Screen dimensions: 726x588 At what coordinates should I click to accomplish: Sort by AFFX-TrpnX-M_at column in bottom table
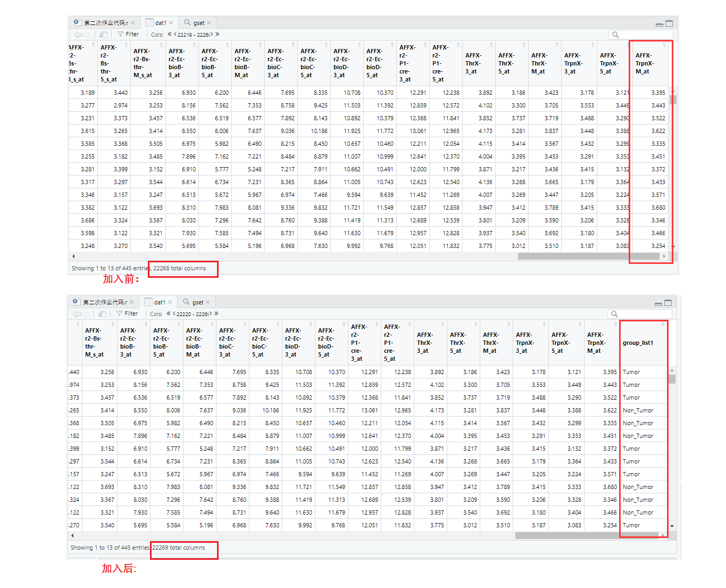point(615,324)
